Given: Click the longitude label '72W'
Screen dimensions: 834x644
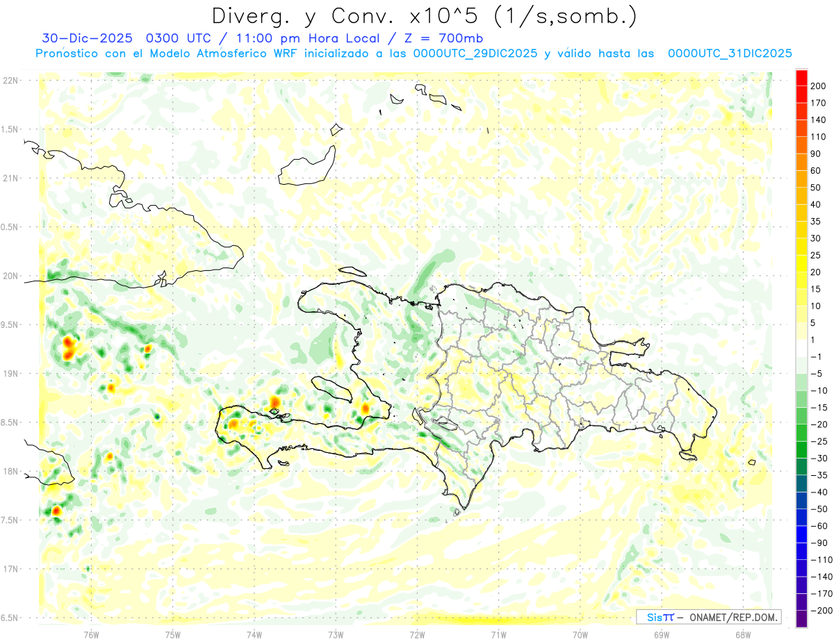Looking at the screenshot, I should [x=417, y=634].
